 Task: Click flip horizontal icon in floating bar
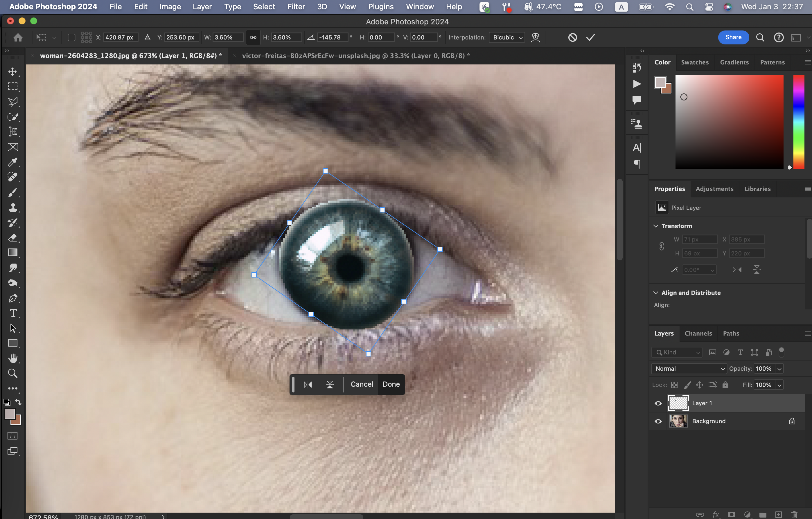308,385
